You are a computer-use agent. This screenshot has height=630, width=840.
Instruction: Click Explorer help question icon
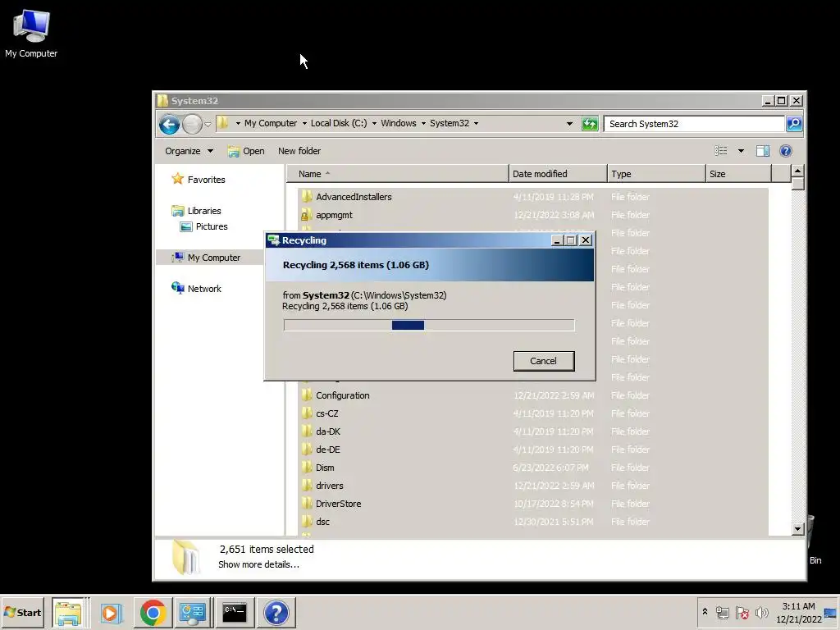[785, 151]
